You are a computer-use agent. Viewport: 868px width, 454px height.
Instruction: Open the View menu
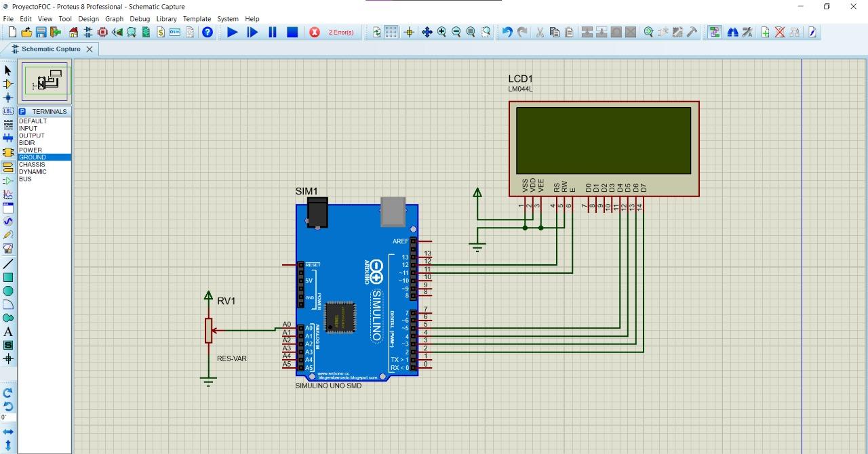[45, 19]
